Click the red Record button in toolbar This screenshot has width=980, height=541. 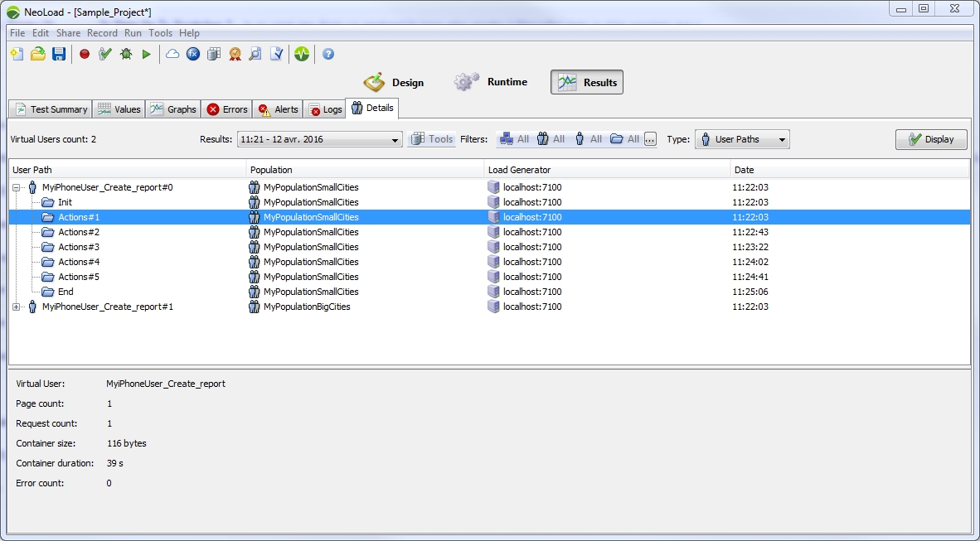coord(85,54)
